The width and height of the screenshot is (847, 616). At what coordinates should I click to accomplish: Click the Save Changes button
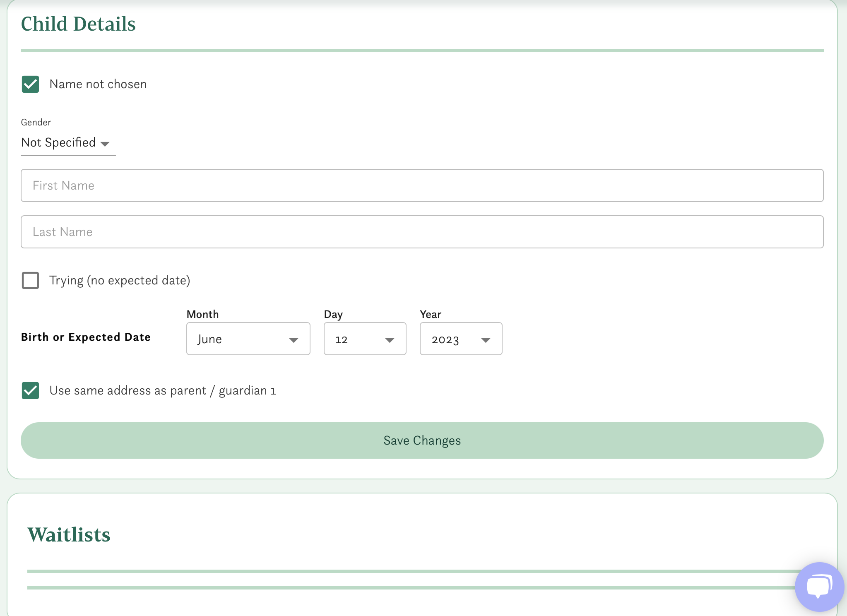pos(422,440)
